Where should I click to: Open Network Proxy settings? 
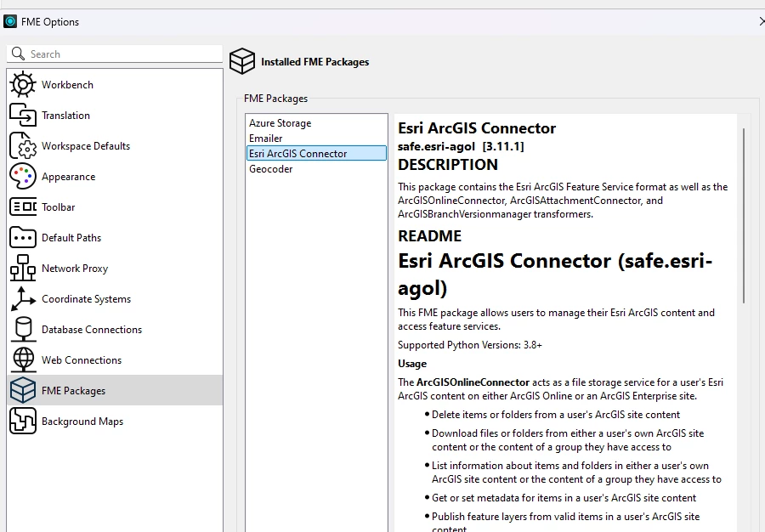[x=115, y=268]
